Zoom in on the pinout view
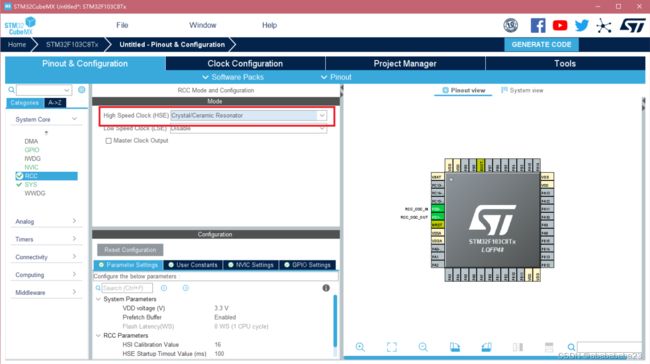 (x=360, y=347)
